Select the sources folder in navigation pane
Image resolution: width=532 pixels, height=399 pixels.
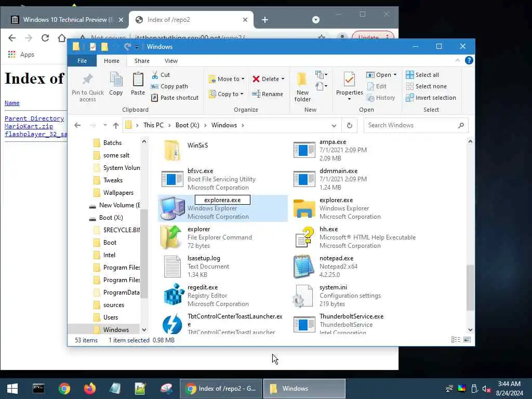[x=114, y=304]
